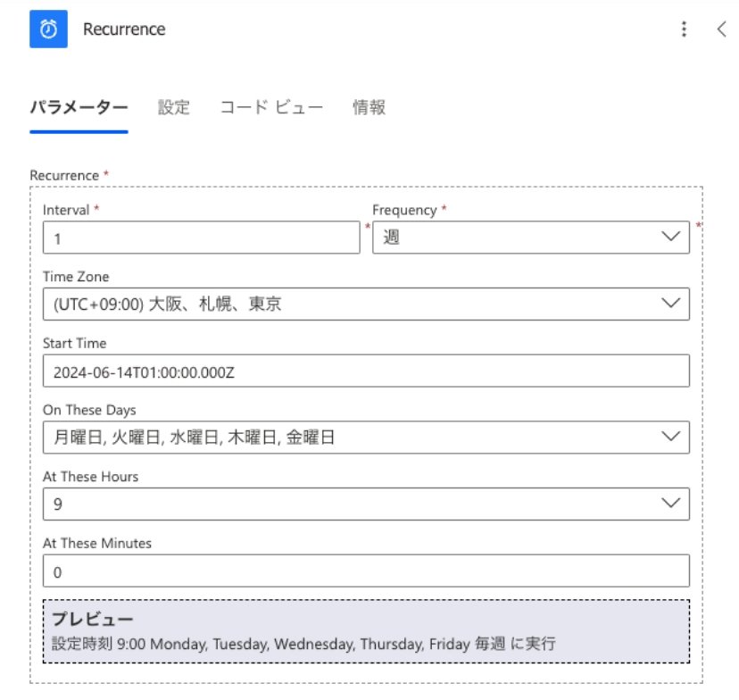Click the Interval input field
This screenshot has width=739, height=700.
coord(201,237)
